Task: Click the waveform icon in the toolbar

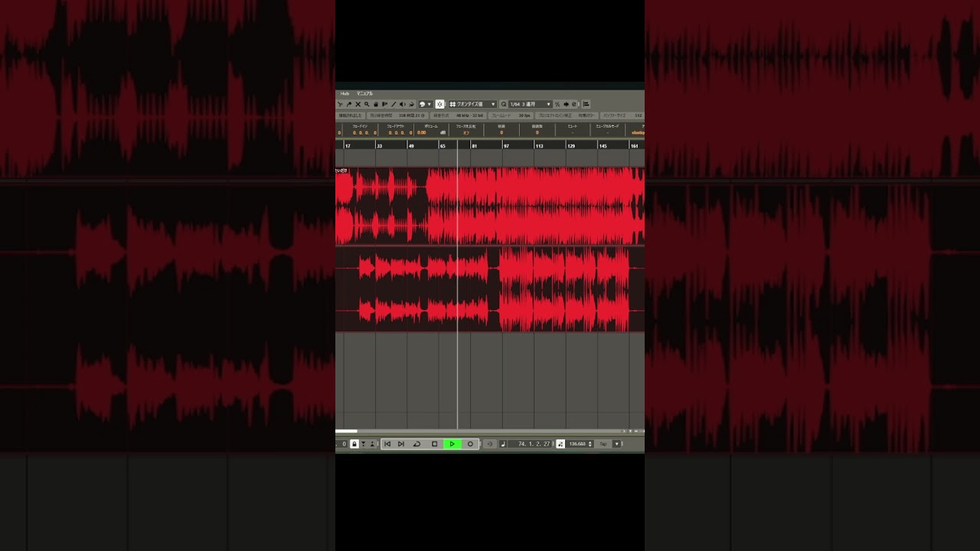Action: point(566,104)
